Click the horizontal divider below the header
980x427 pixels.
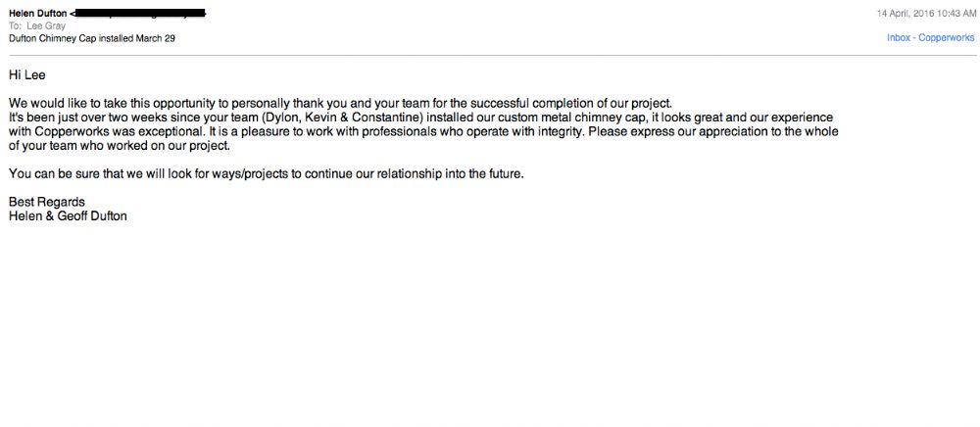490,55
